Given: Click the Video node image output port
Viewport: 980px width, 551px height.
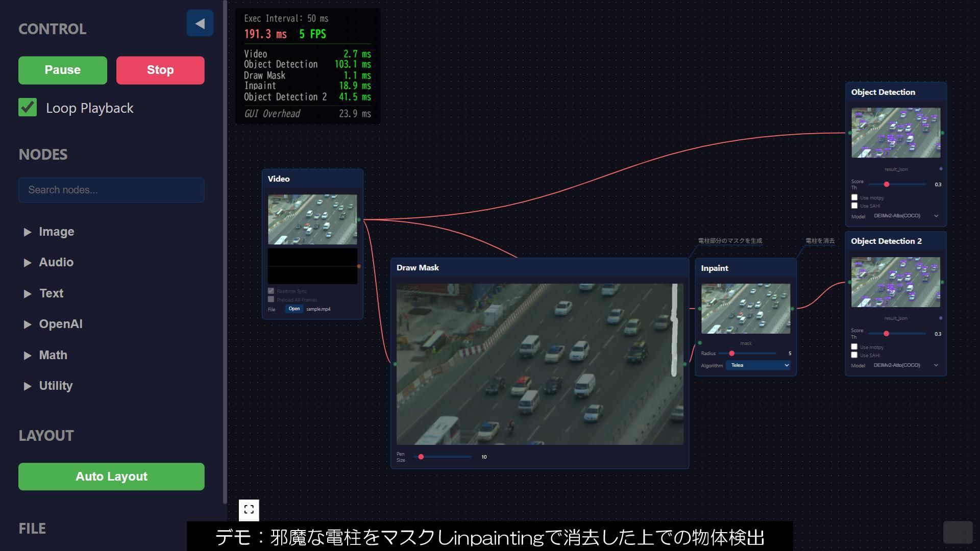Looking at the screenshot, I should [x=359, y=220].
